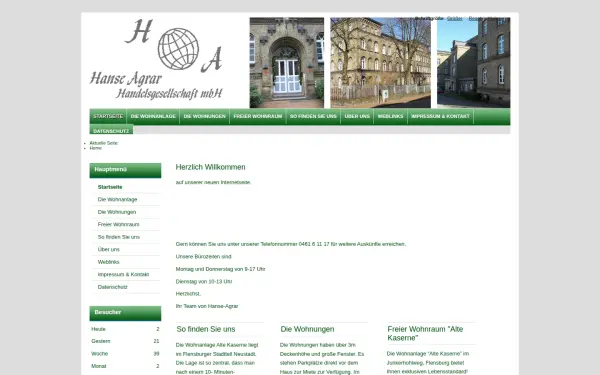Click the entrance door photo in header
The width and height of the screenshot is (600, 375).
point(287,63)
